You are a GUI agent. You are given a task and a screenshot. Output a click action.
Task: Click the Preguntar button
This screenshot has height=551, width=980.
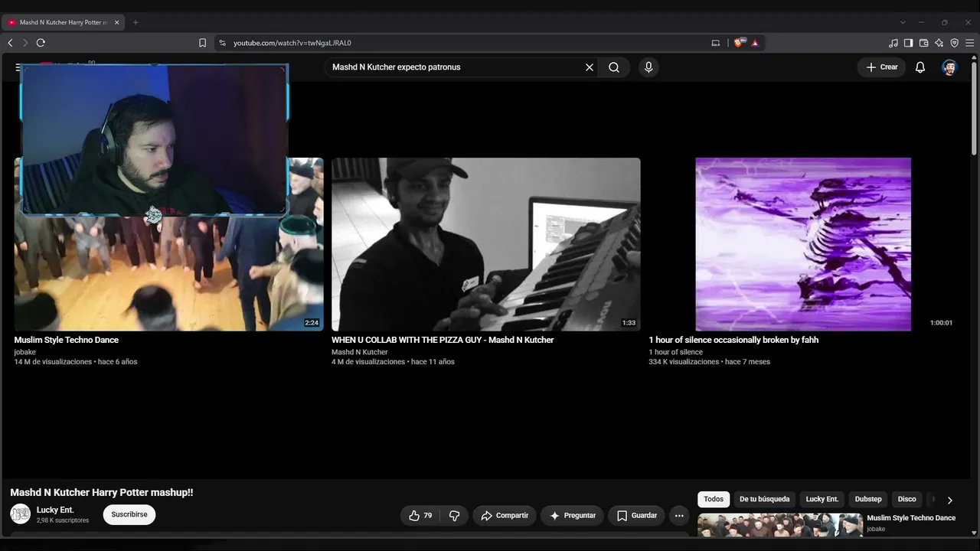(573, 516)
